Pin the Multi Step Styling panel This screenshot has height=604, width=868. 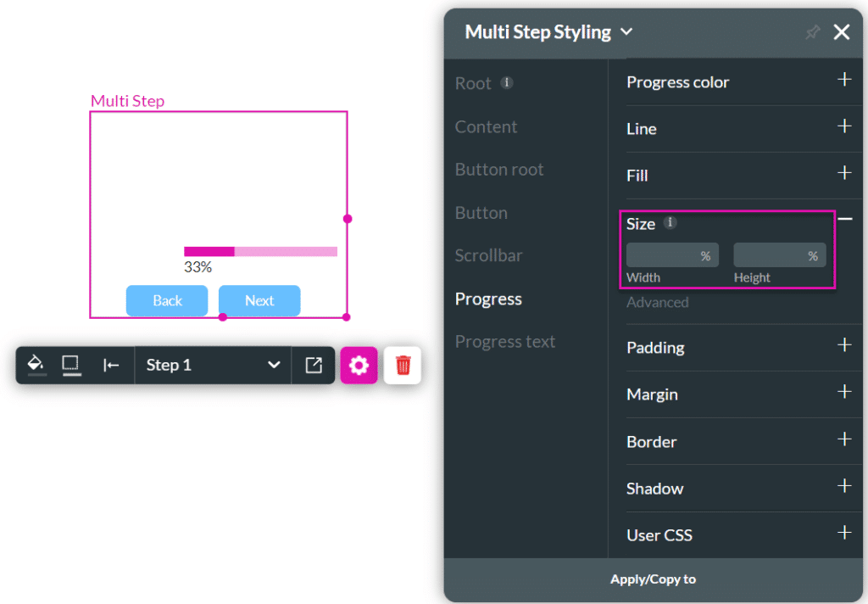coord(812,32)
